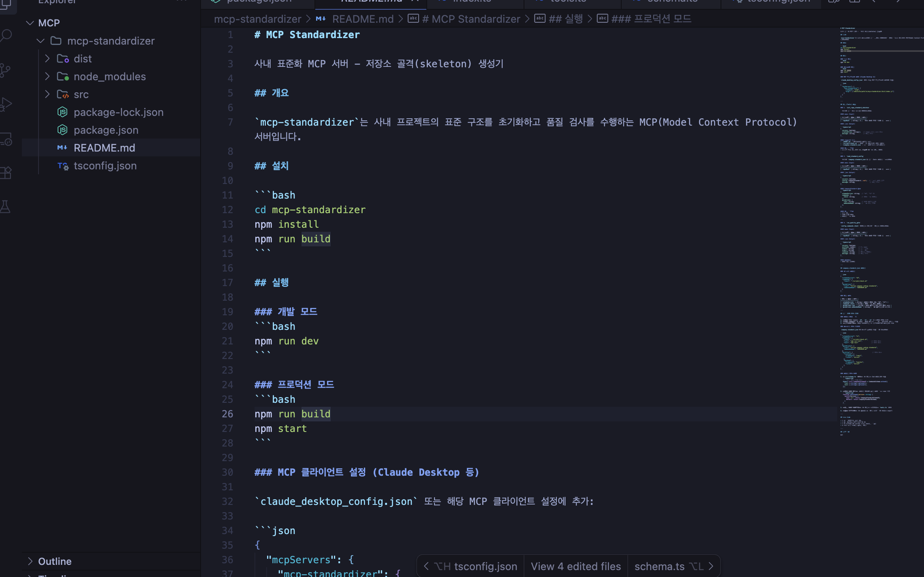This screenshot has width=924, height=577.
Task: Open the Testing flask view
Action: tap(6, 207)
